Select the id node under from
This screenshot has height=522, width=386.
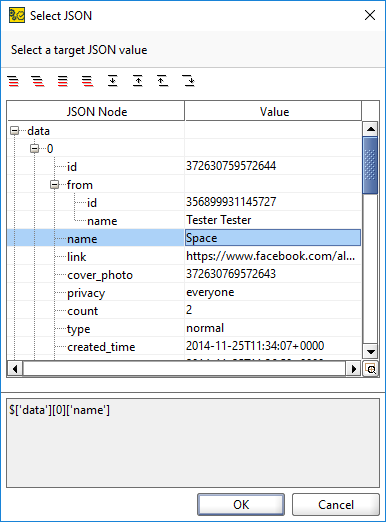92,203
